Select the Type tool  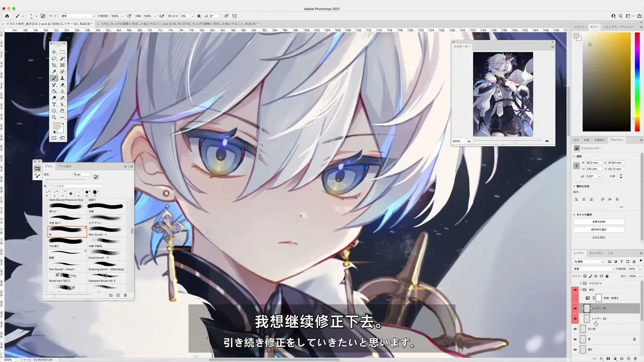click(54, 105)
